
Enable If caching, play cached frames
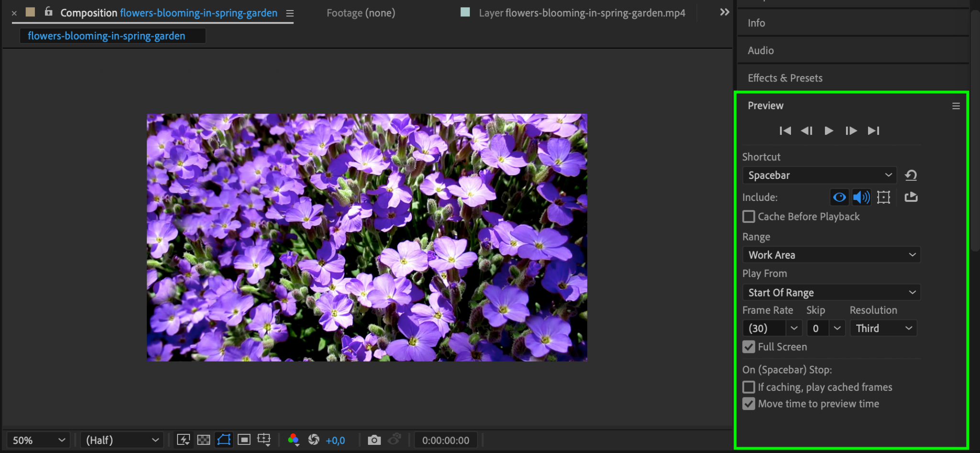pyautogui.click(x=749, y=387)
